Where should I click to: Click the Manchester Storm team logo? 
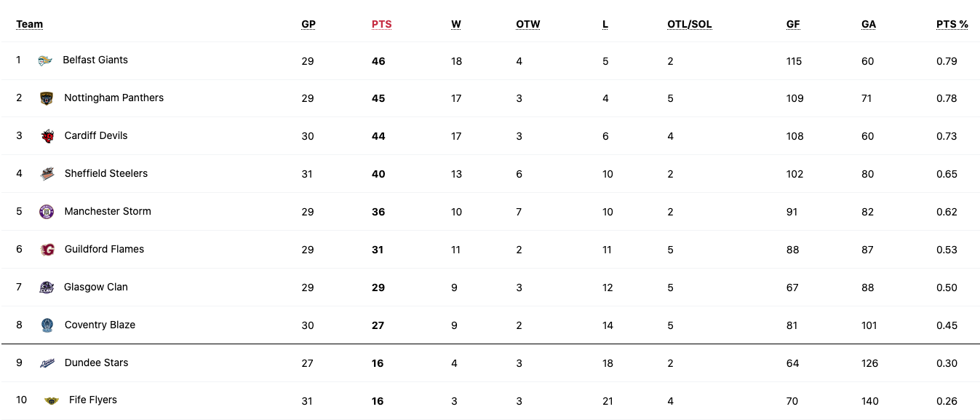(x=47, y=212)
